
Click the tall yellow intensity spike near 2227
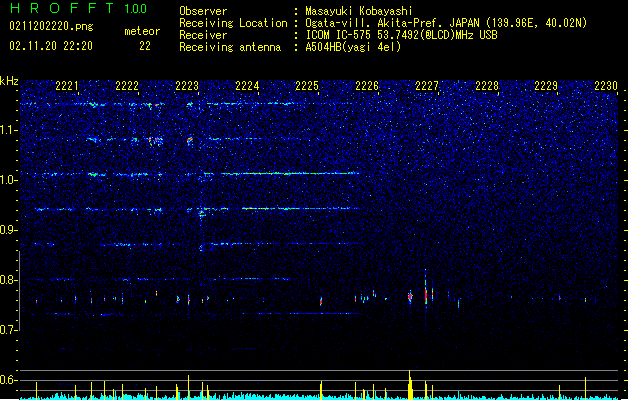(x=410, y=385)
